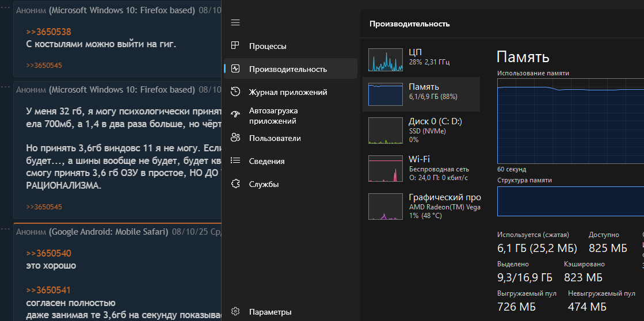Switch to the Процессы tab label
Viewport: 644px width, 321px height.
click(x=268, y=46)
